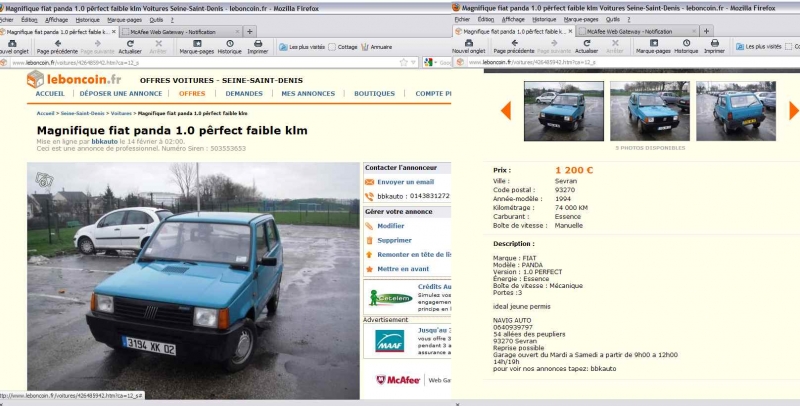This screenshot has width=800, height=406.
Task: Click Seine-Saint-Denis breadcrumb link
Action: coord(83,113)
